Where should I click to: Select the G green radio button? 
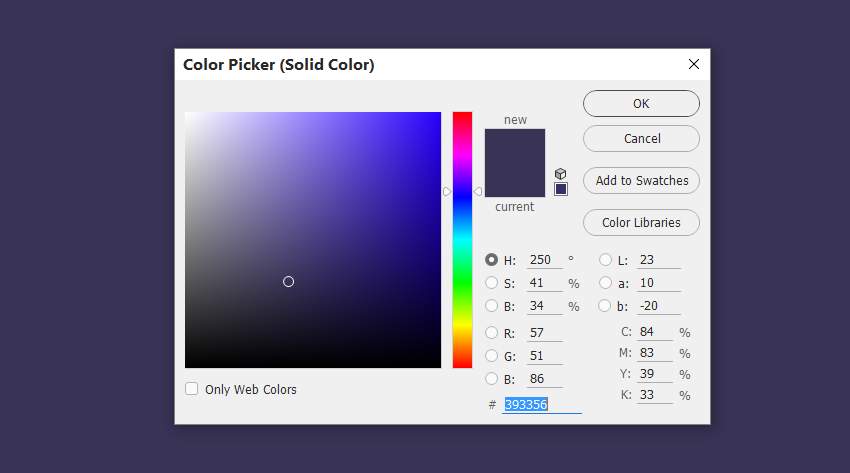491,356
